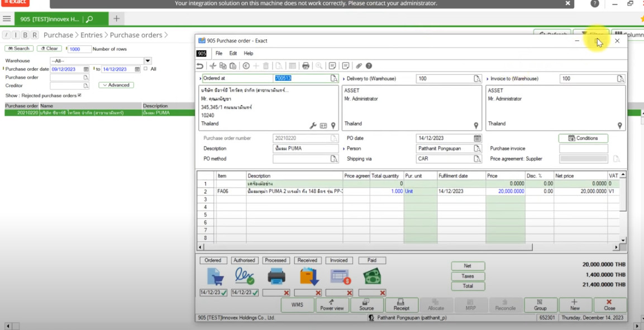This screenshot has height=330, width=644.
Task: Click the Power view button
Action: pyautogui.click(x=332, y=304)
